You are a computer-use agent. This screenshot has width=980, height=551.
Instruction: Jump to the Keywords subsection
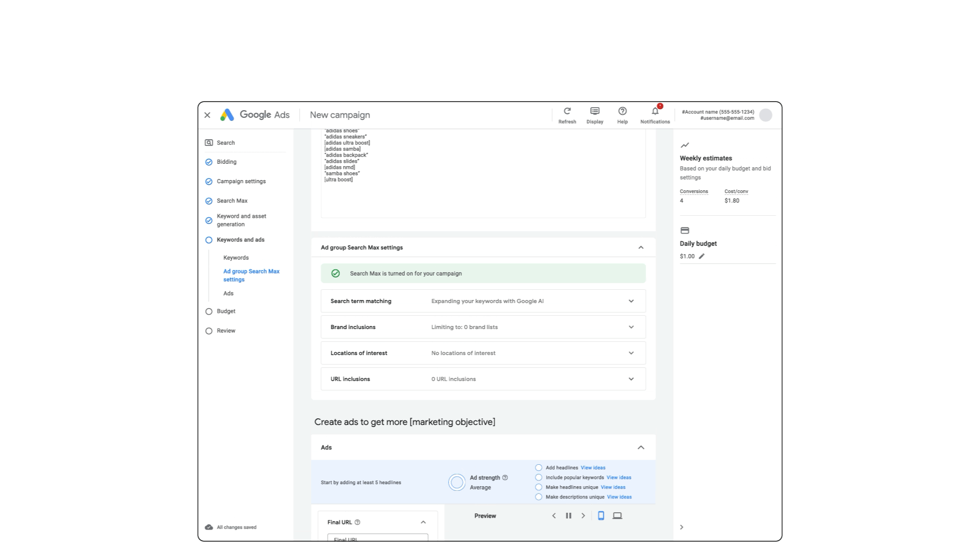coord(236,258)
